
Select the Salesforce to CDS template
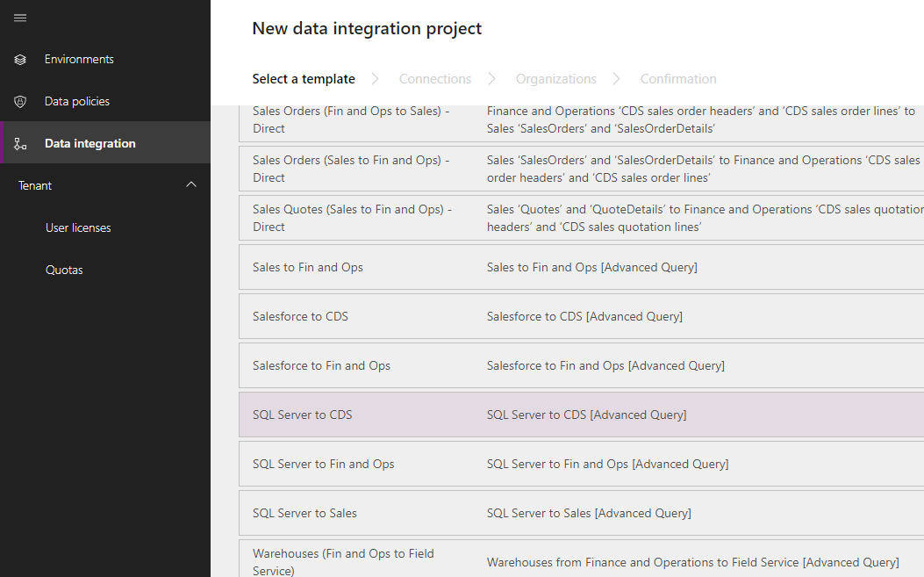[300, 316]
